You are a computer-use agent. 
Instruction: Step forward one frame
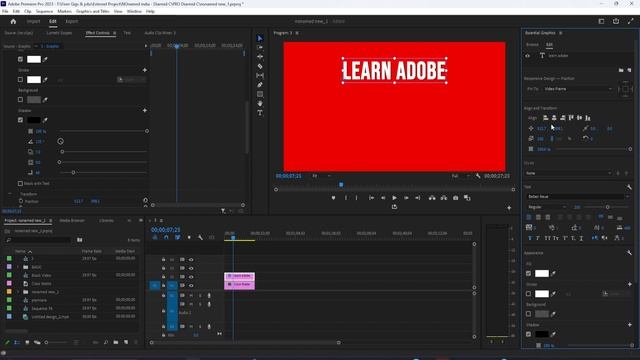pos(406,198)
